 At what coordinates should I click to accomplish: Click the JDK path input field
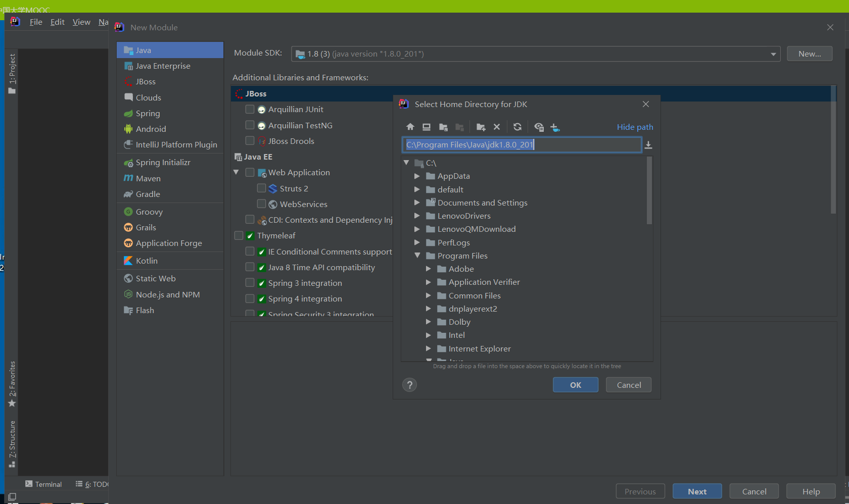[x=522, y=145]
